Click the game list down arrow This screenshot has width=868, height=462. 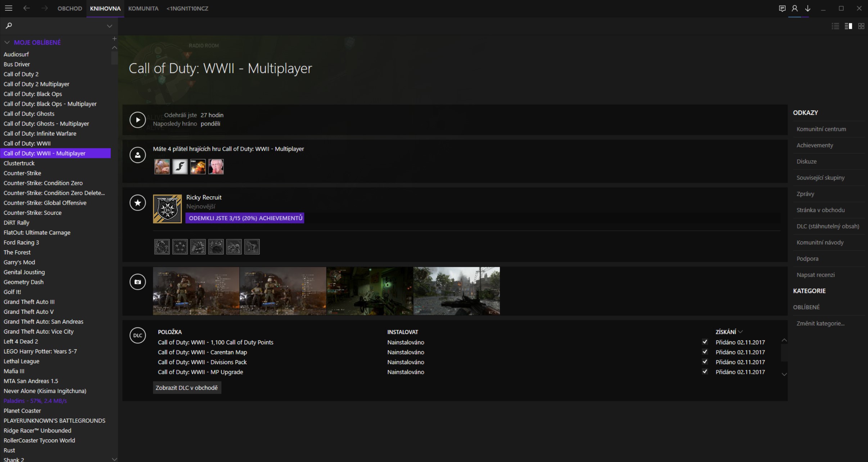point(114,459)
